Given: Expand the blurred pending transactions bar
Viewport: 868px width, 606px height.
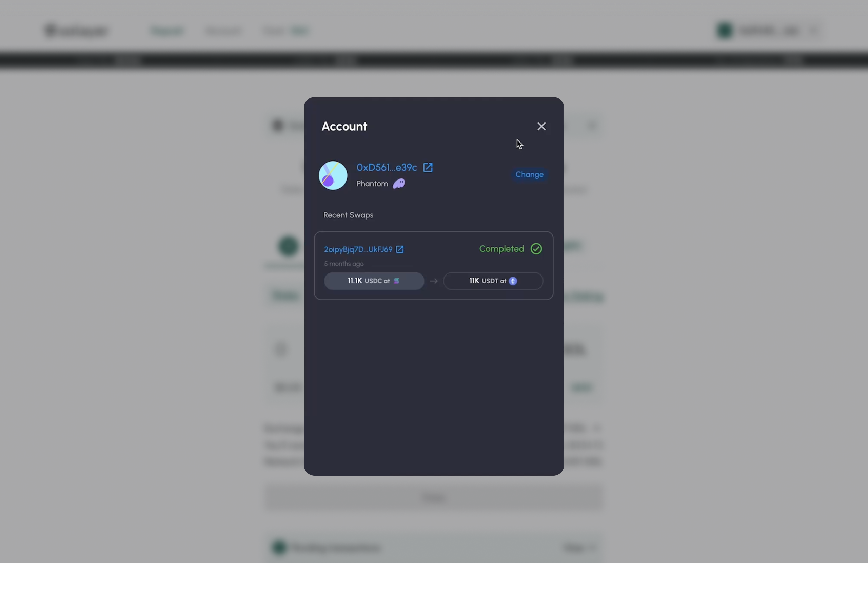Looking at the screenshot, I should (x=434, y=548).
